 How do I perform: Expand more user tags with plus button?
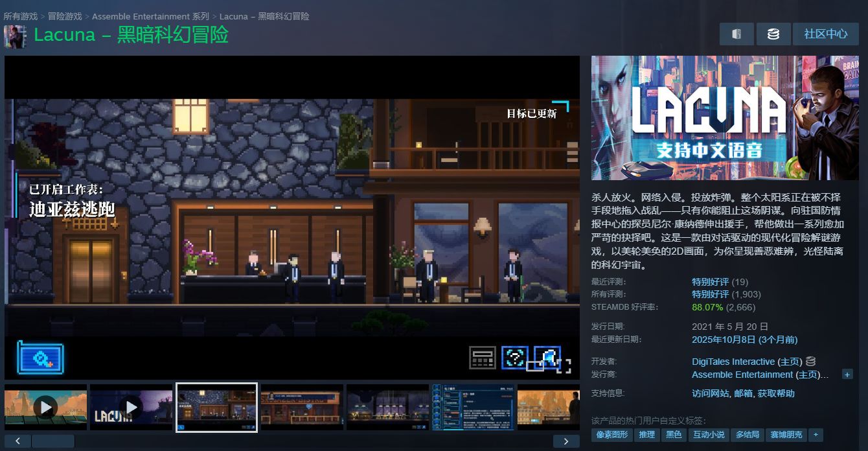pos(816,435)
